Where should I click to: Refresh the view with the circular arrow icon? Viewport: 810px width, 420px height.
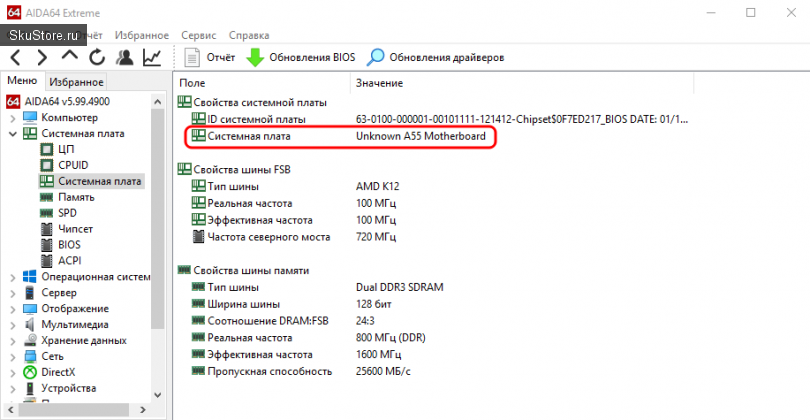pos(97,57)
